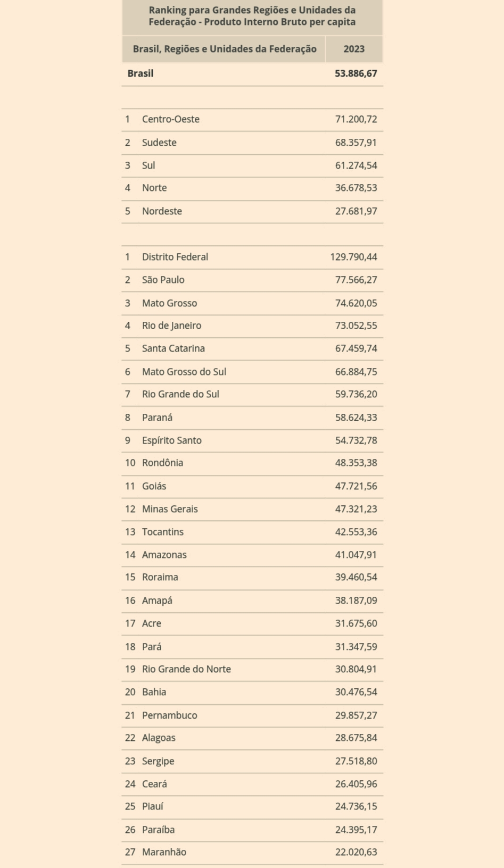504x868 pixels.
Task: Click the Nordeste value 27.681,97
Action: (356, 211)
